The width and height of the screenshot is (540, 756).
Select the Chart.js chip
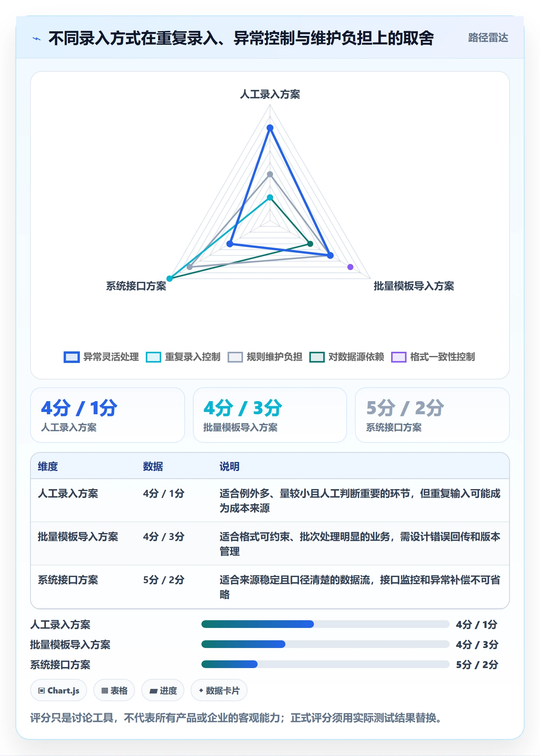coord(59,690)
